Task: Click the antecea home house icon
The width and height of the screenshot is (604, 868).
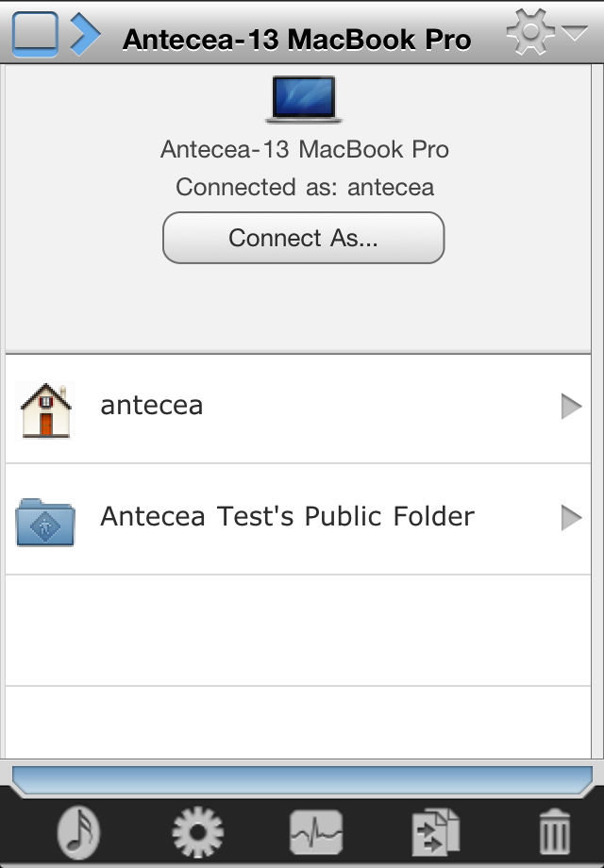Action: (x=46, y=409)
